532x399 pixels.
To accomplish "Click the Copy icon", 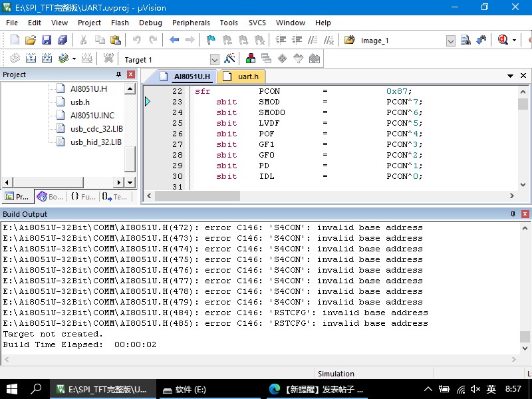I will (100, 40).
